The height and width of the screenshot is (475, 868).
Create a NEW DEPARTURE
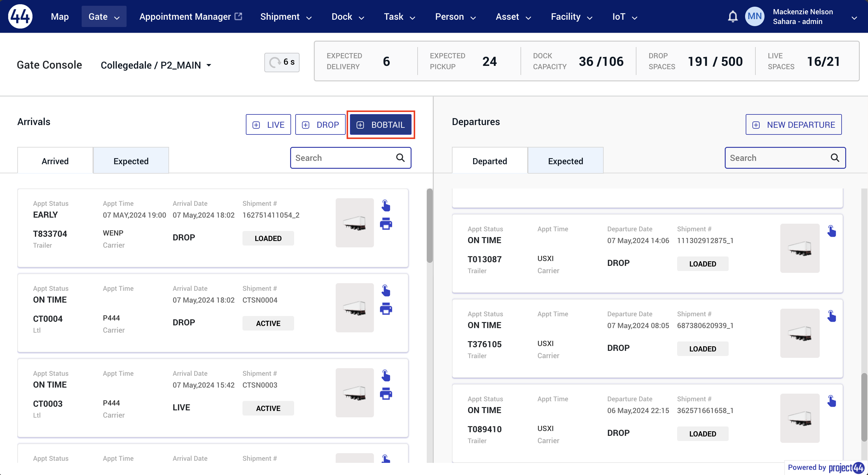pyautogui.click(x=794, y=125)
